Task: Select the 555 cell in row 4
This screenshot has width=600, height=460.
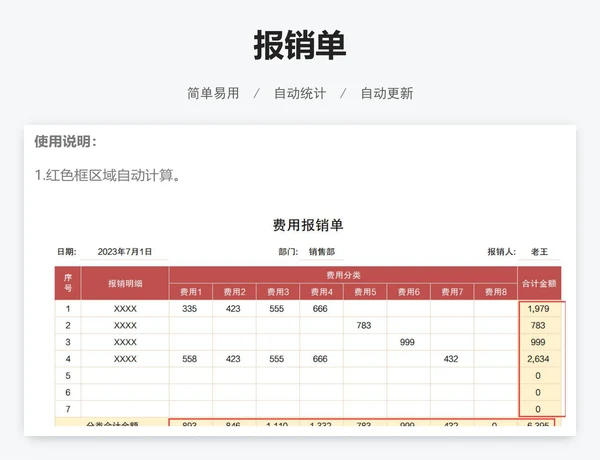Action: (278, 359)
